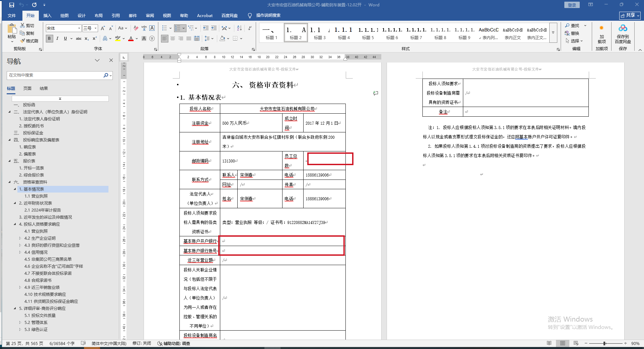Expand the 5.2 管理体系 heading in navigation
Viewport: 644px width, 349px height.
[20, 323]
